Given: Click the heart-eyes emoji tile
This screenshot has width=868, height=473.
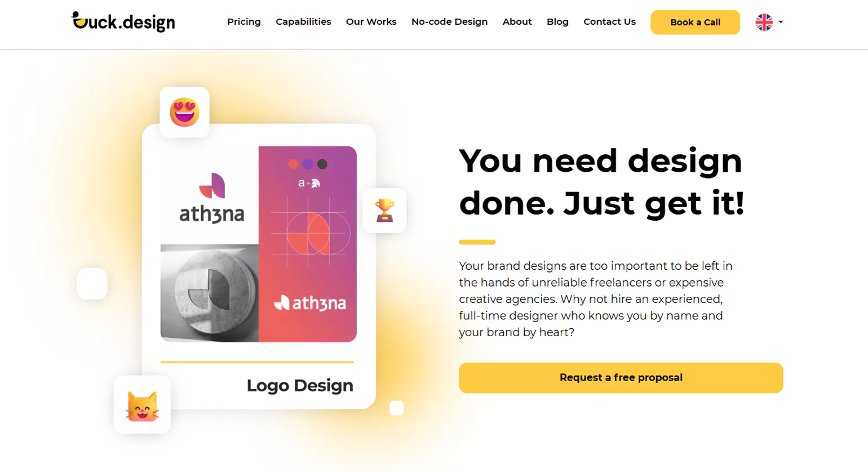Looking at the screenshot, I should pyautogui.click(x=184, y=112).
